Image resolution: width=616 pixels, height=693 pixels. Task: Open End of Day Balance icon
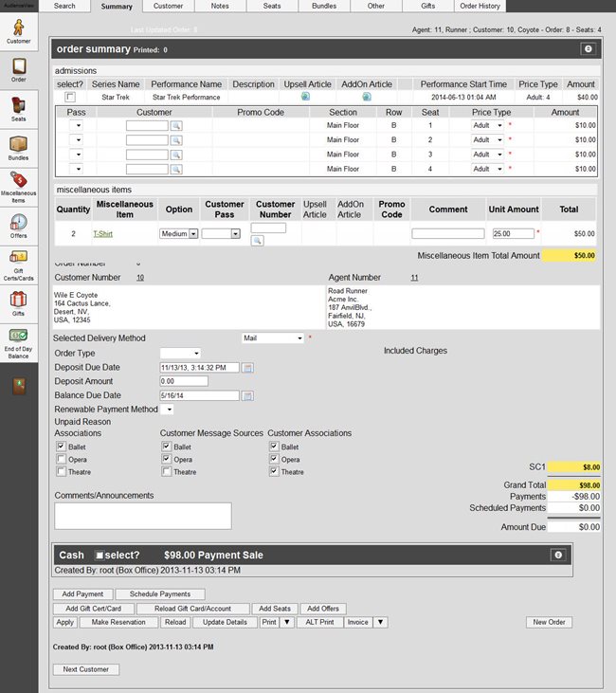click(19, 343)
